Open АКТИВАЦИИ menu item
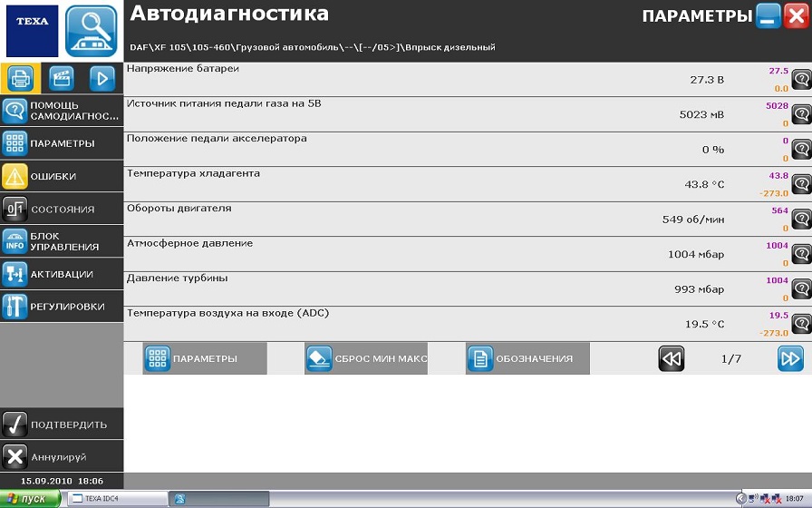The height and width of the screenshot is (508, 812). click(62, 274)
